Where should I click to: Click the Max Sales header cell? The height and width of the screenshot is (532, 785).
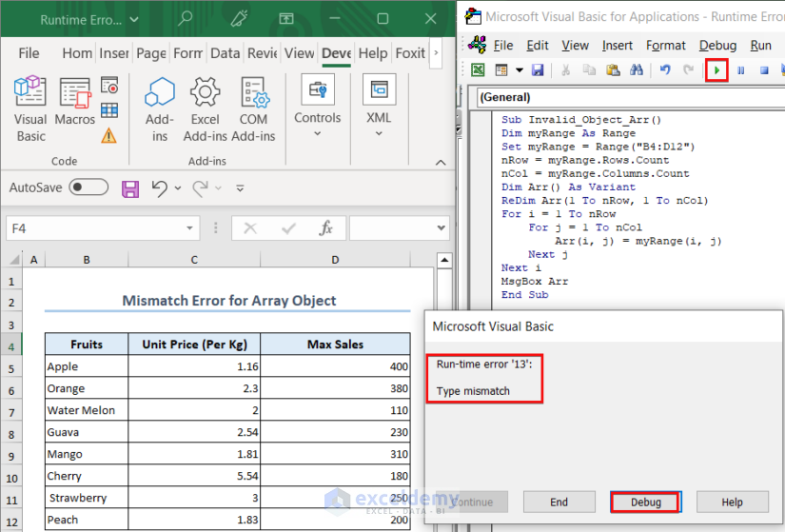tap(336, 345)
